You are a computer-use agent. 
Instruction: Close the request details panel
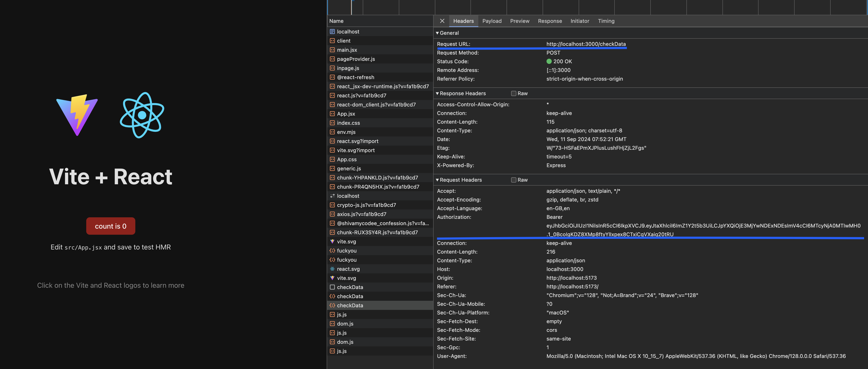[x=442, y=21]
